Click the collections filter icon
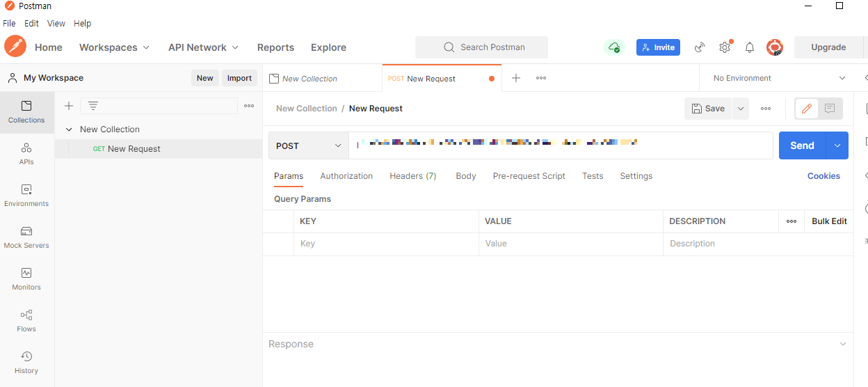868x387 pixels. (x=93, y=106)
